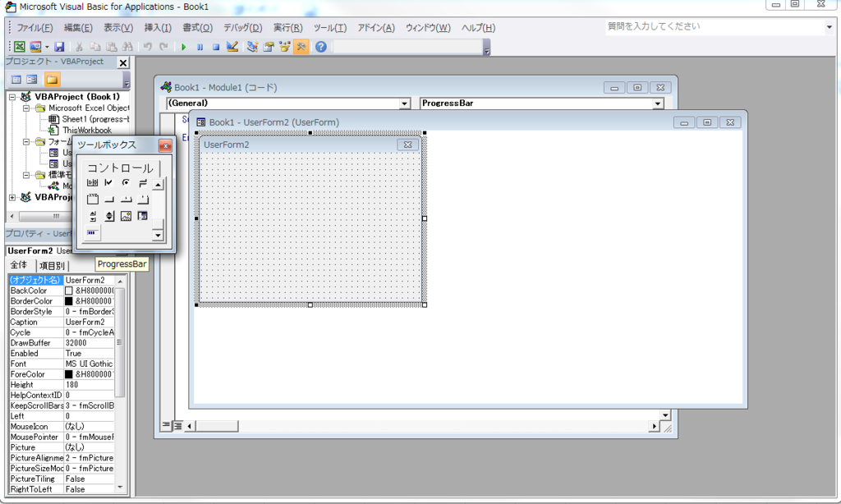Screen dimensions: 841x504
Task: Switch to Procedure View in Module1 window
Action: (x=166, y=426)
